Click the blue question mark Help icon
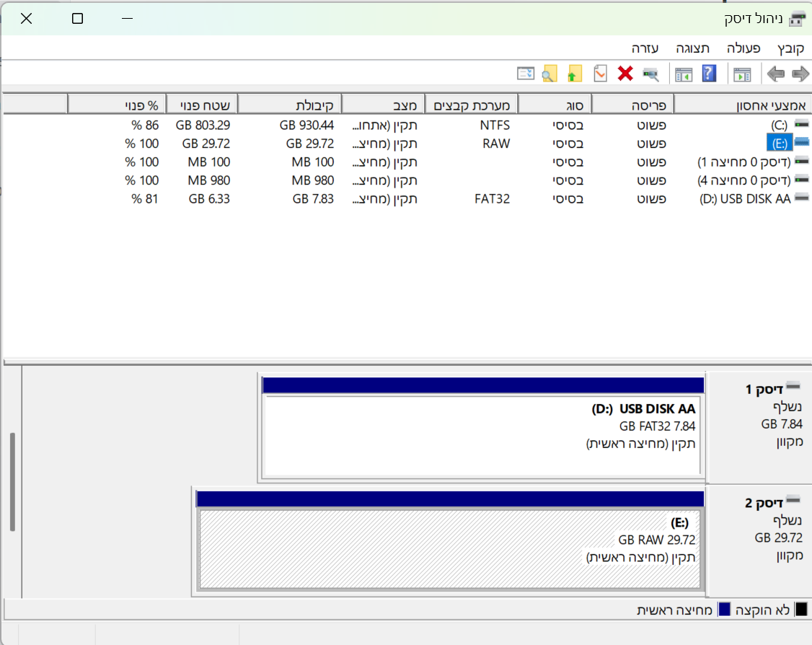 pyautogui.click(x=709, y=74)
